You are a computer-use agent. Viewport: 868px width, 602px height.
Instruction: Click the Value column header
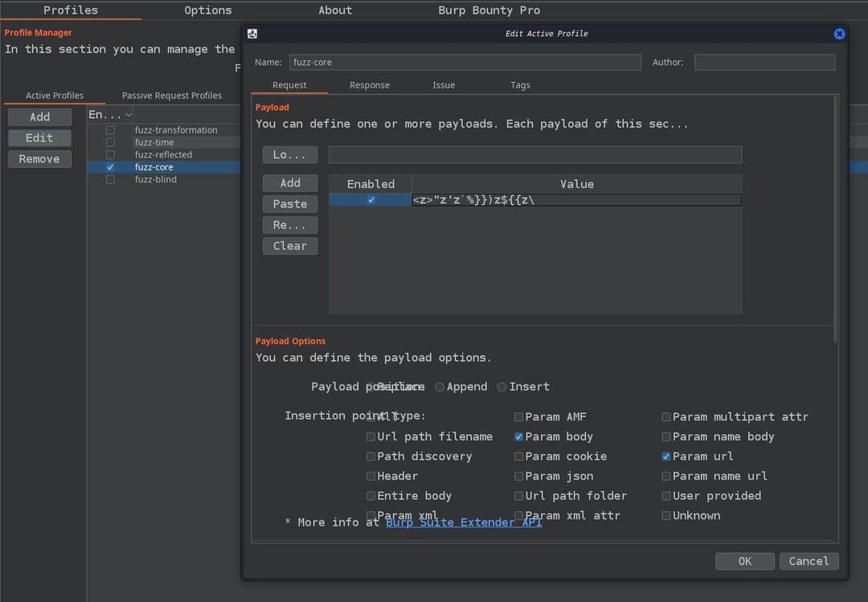(576, 184)
